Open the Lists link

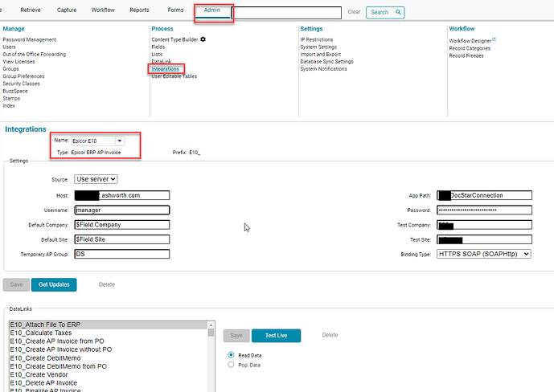tap(157, 55)
